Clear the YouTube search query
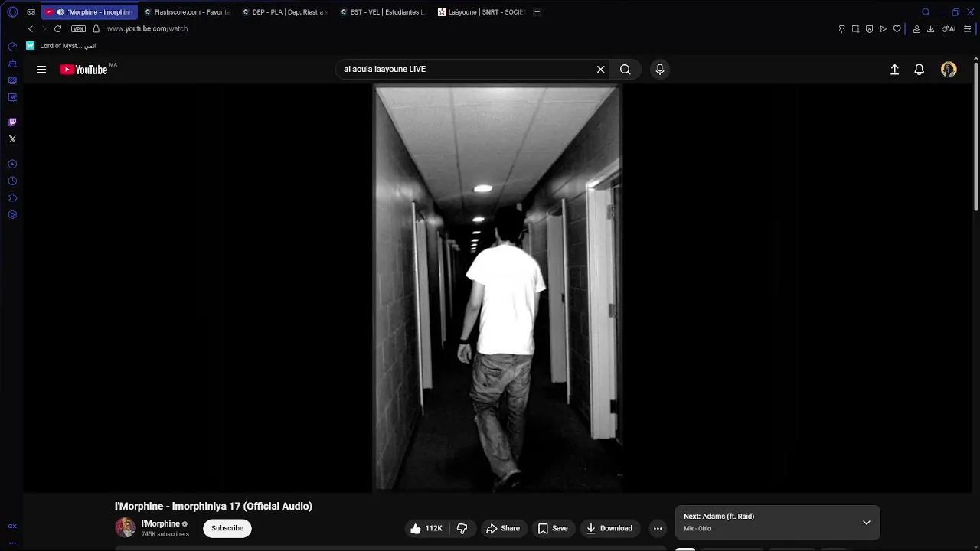The height and width of the screenshot is (551, 980). click(601, 70)
